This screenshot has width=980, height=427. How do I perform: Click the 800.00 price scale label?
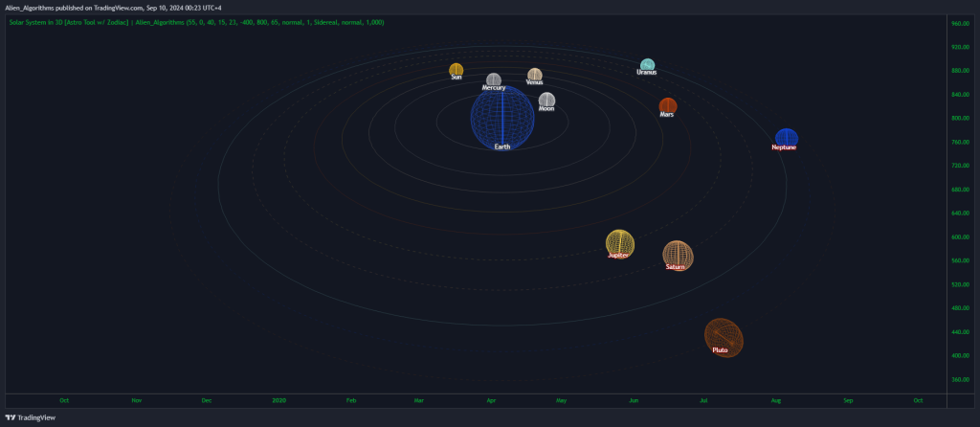pyautogui.click(x=960, y=118)
